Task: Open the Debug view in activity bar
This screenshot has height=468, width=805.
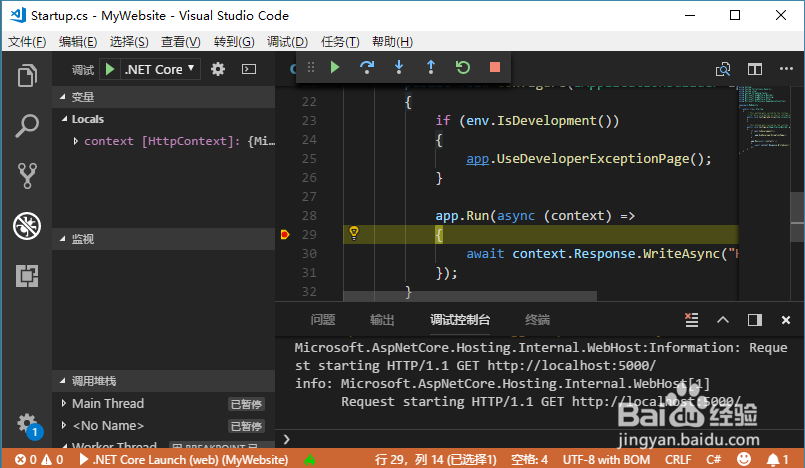Action: pyautogui.click(x=27, y=226)
